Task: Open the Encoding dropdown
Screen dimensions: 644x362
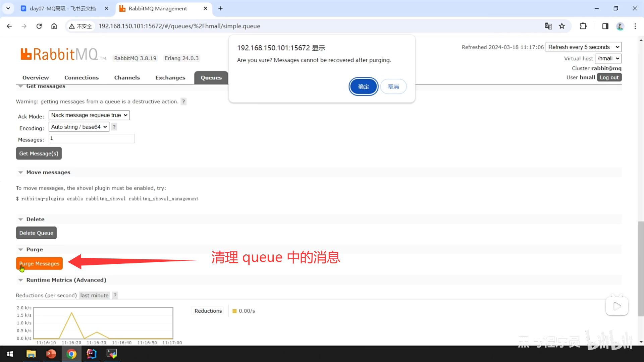Action: [79, 127]
